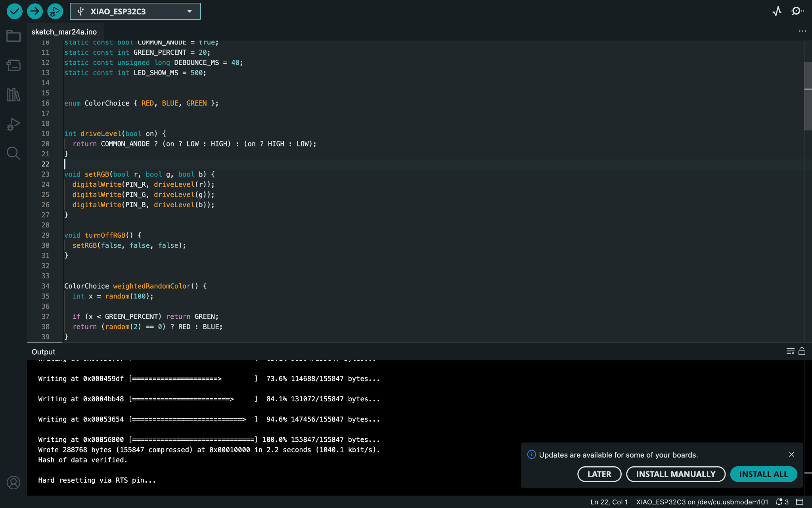Dismiss the board updates notification
The image size is (812, 508).
coord(791,454)
